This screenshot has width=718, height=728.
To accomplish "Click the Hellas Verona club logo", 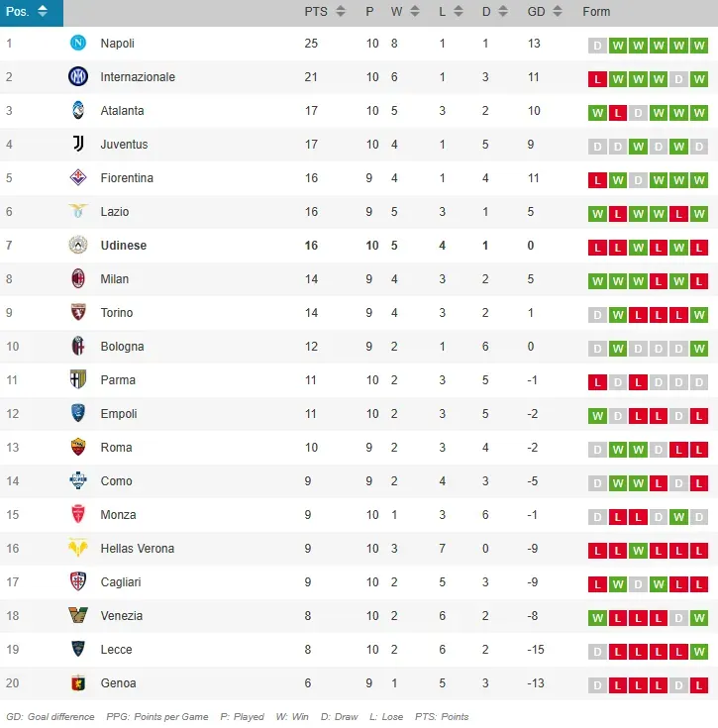I will click(77, 549).
